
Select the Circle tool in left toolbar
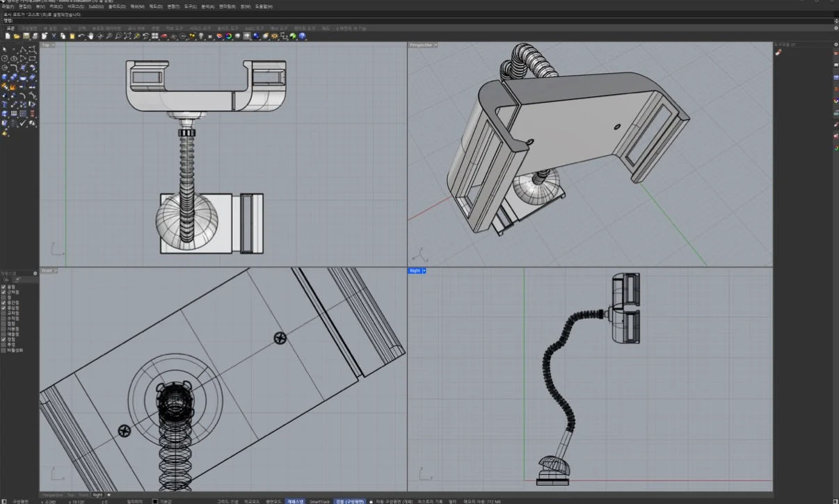tap(4, 58)
